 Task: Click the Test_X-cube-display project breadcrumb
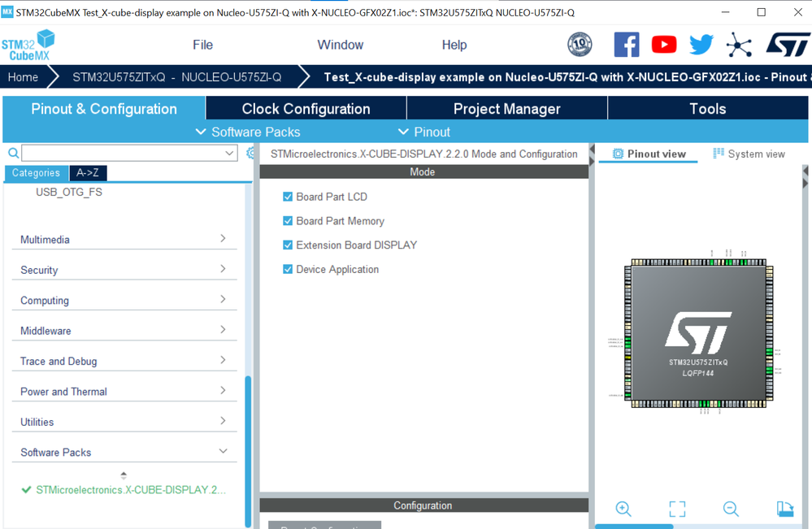click(566, 77)
